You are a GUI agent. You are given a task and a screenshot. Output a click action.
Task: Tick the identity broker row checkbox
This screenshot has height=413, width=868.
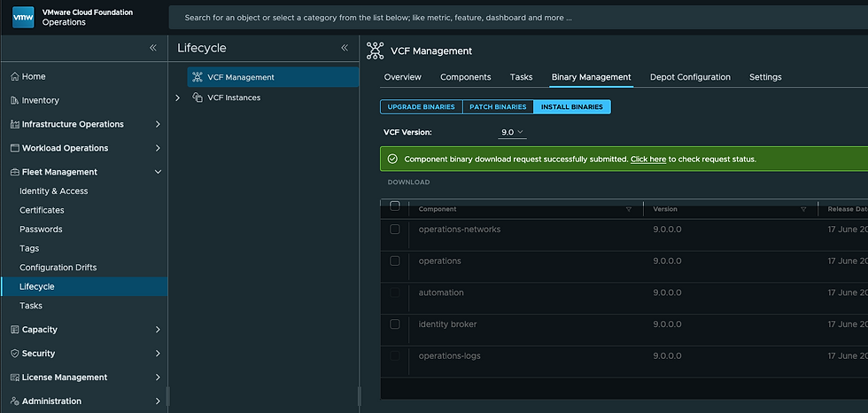click(395, 324)
